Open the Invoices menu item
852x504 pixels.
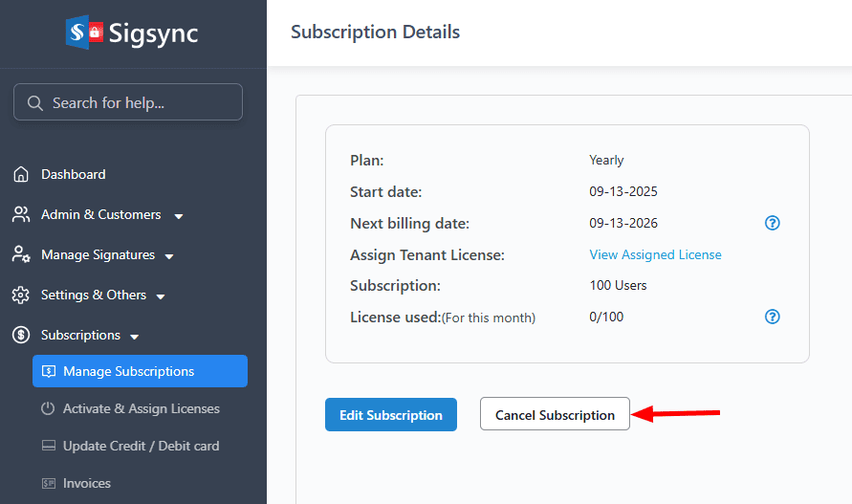click(86, 483)
